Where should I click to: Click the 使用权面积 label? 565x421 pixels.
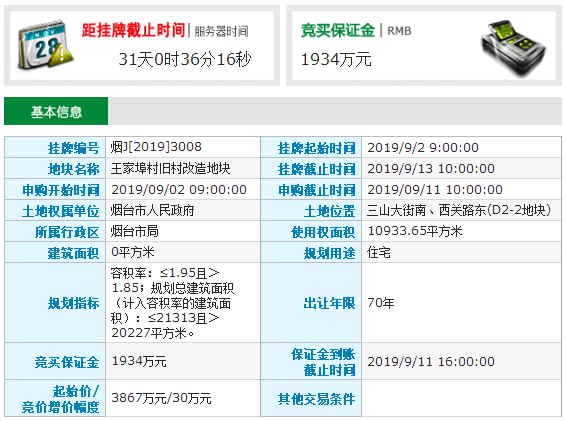pyautogui.click(x=323, y=232)
